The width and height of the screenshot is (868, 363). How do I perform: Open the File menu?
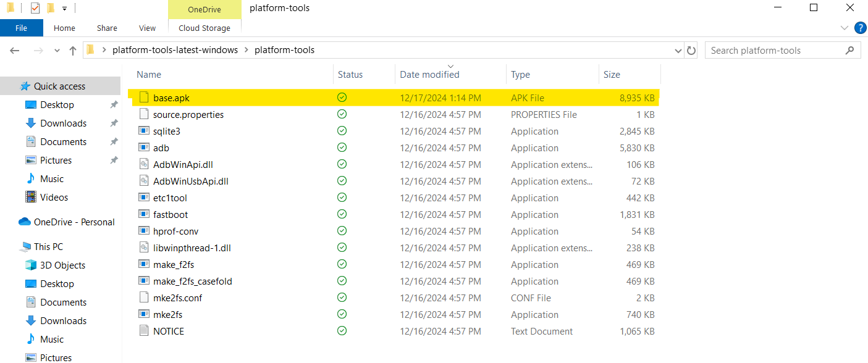22,28
